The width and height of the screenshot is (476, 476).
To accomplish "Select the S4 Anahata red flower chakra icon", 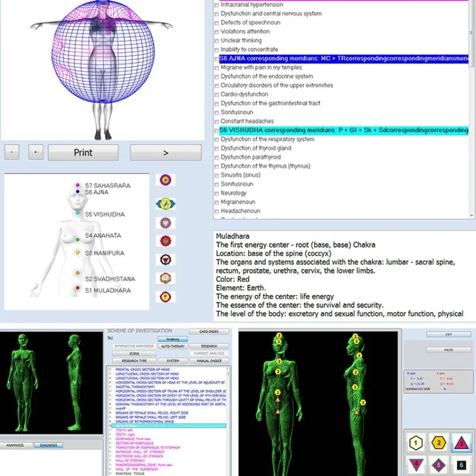I will coord(165,241).
